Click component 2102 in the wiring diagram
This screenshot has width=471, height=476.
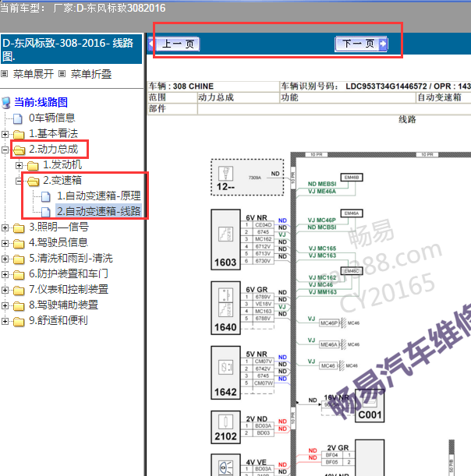click(x=225, y=428)
